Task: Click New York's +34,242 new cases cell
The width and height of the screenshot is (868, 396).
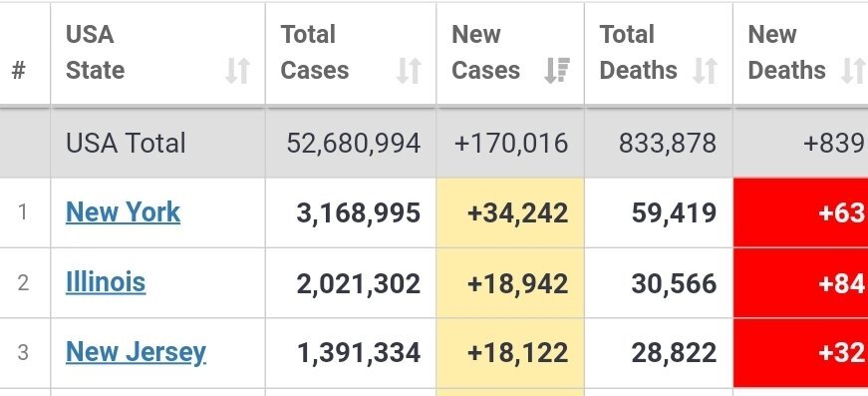Action: 510,212
